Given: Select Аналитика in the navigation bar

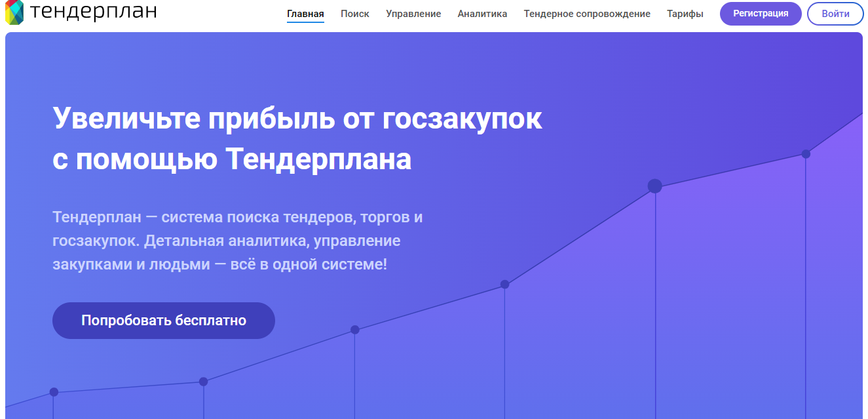Looking at the screenshot, I should tap(482, 14).
